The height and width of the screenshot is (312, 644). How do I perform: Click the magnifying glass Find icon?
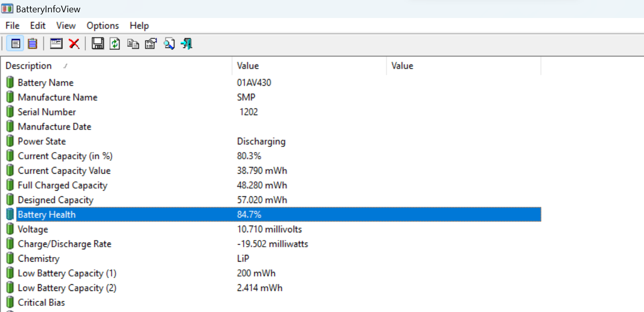point(169,44)
